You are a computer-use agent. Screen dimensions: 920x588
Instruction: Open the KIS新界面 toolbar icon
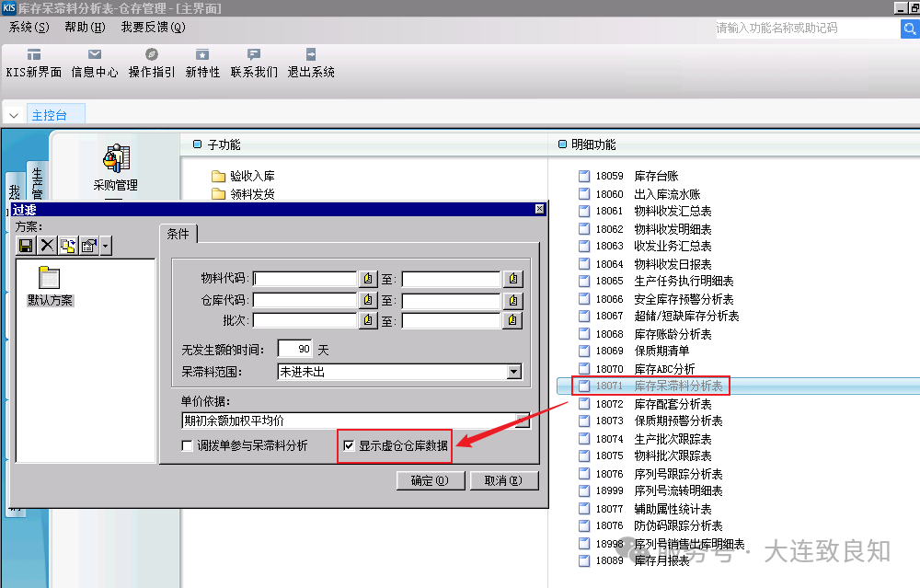point(34,55)
